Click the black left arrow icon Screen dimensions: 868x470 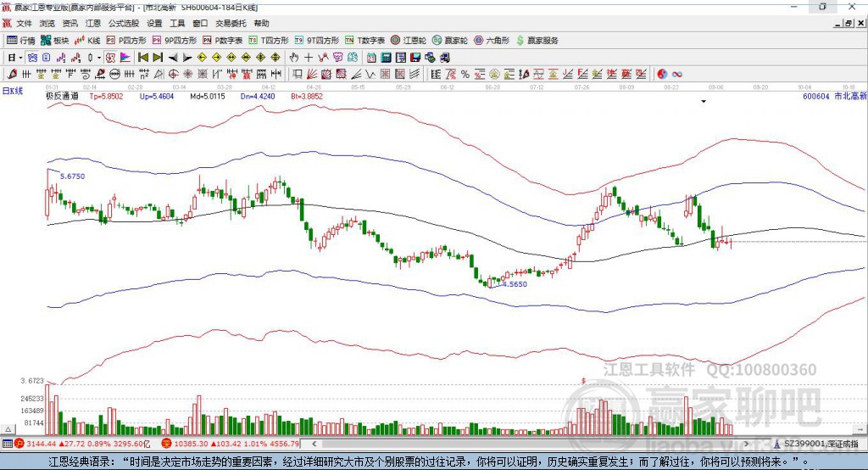[x=173, y=58]
